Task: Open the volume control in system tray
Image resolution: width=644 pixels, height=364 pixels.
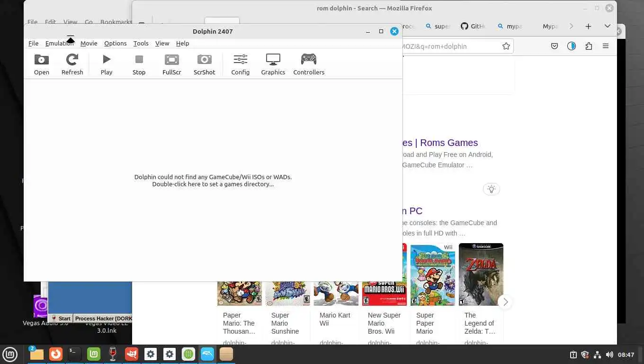Action: pyautogui.click(x=609, y=355)
